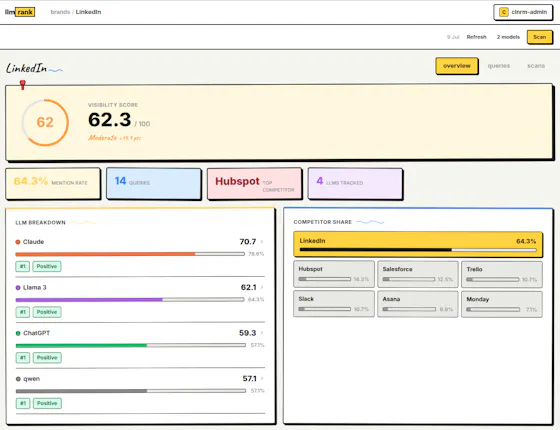Viewport: 560px width, 430px height.
Task: Switch to the scans tab
Action: (536, 66)
